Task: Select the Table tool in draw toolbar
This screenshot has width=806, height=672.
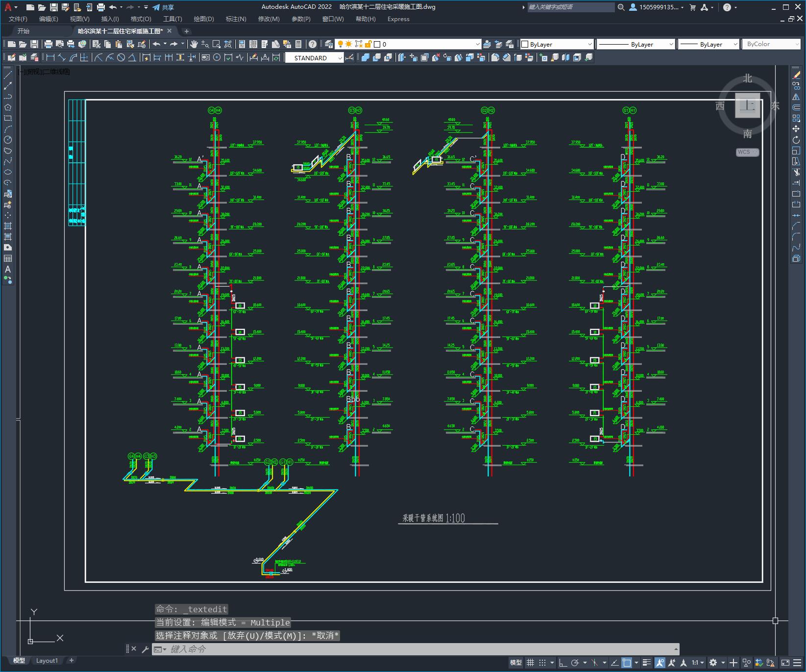Action: tap(8, 258)
